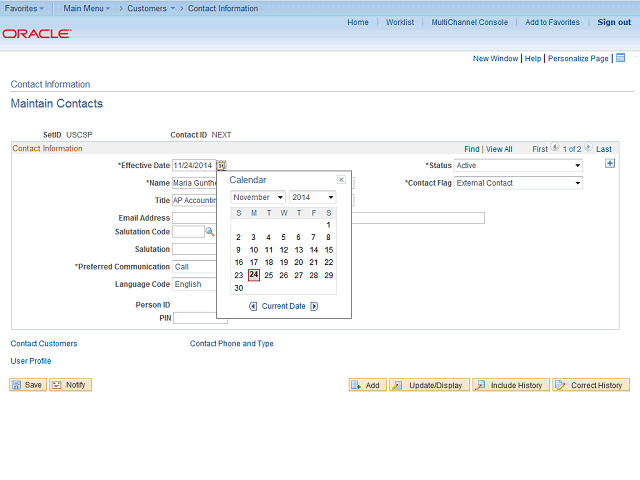
Task: Open Contact Customers link
Action: [44, 344]
